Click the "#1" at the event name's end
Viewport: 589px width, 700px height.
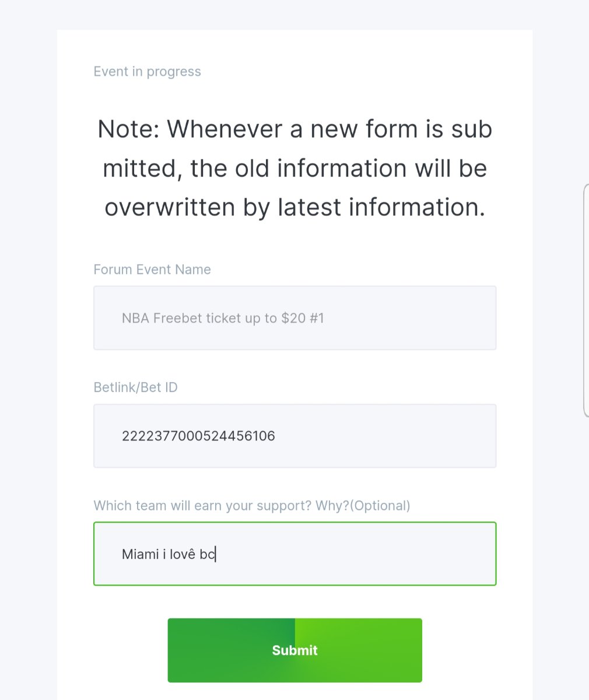pyautogui.click(x=317, y=318)
